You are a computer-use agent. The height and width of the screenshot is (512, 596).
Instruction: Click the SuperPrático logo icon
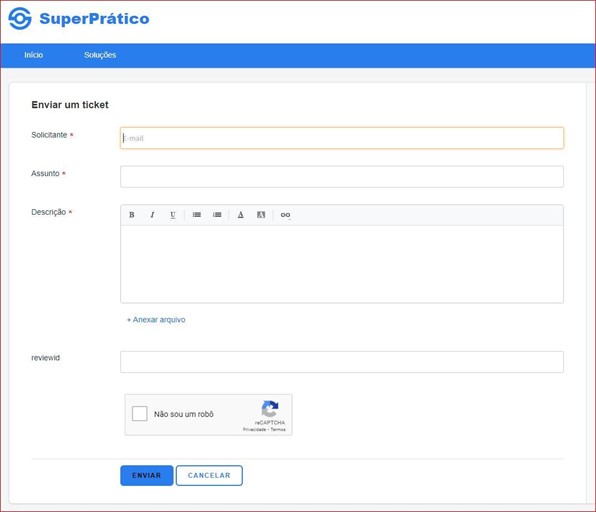(x=20, y=18)
